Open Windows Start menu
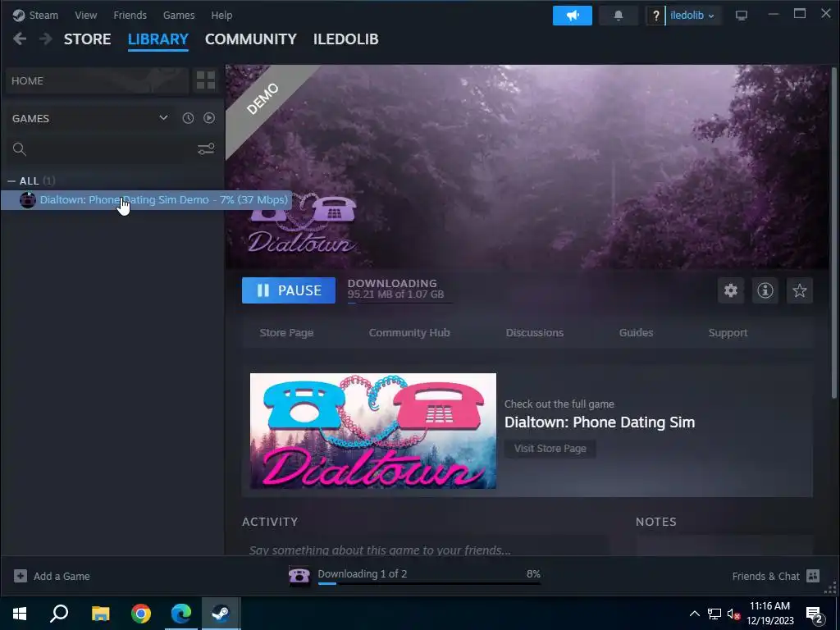 coord(20,613)
